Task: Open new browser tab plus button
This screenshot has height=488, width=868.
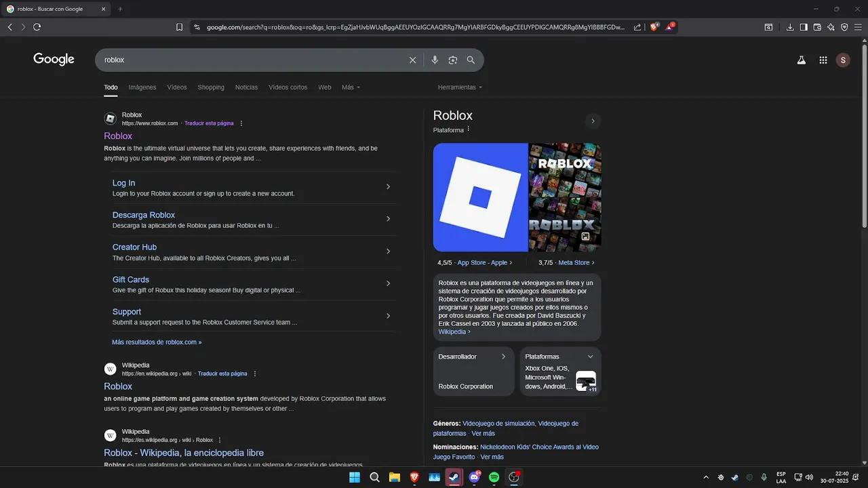Action: click(120, 9)
